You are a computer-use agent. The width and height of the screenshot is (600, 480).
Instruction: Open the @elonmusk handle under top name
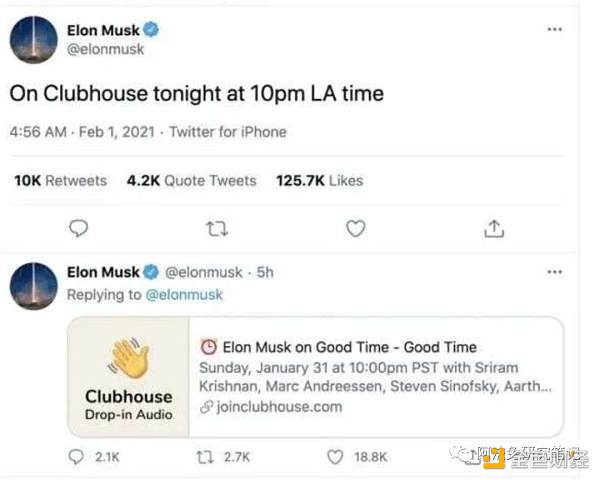click(105, 49)
